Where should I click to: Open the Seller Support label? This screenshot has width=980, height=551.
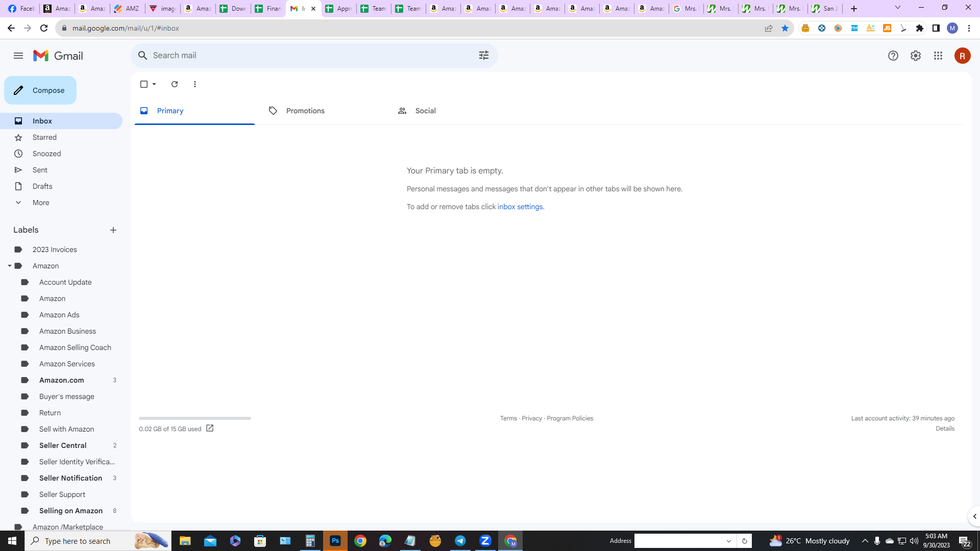pyautogui.click(x=61, y=494)
